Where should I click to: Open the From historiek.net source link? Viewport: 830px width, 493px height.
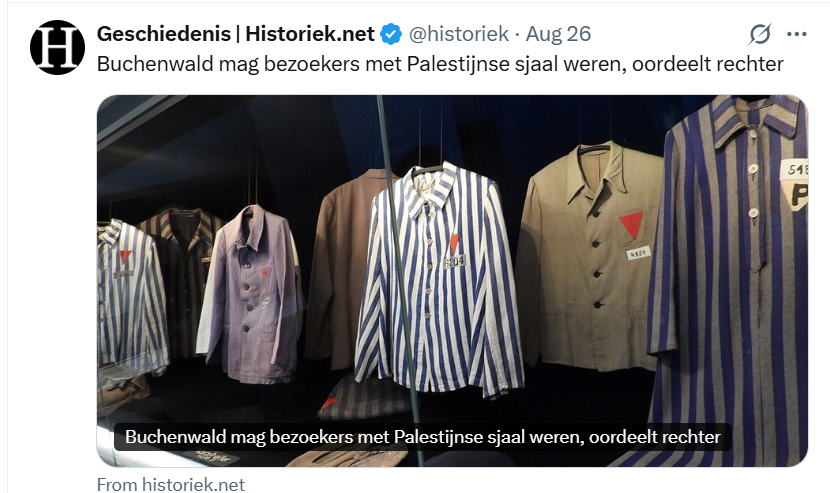170,484
